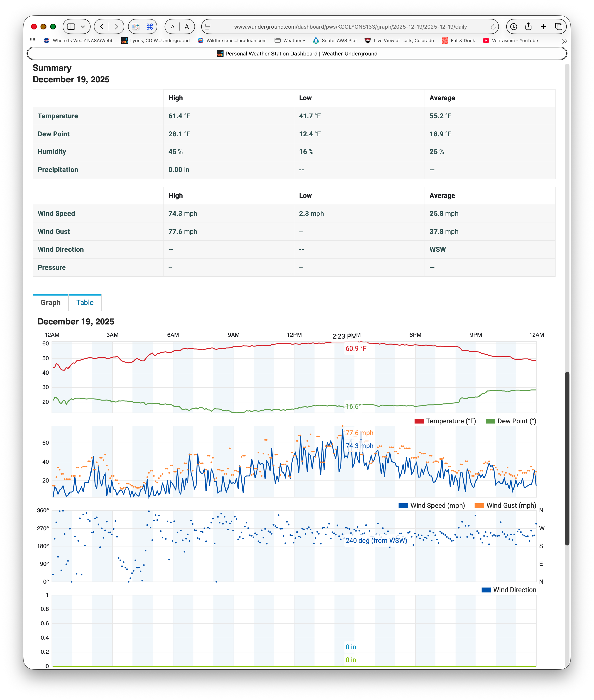Click the Command shortcut icon in toolbar
The width and height of the screenshot is (594, 700).
tap(149, 27)
